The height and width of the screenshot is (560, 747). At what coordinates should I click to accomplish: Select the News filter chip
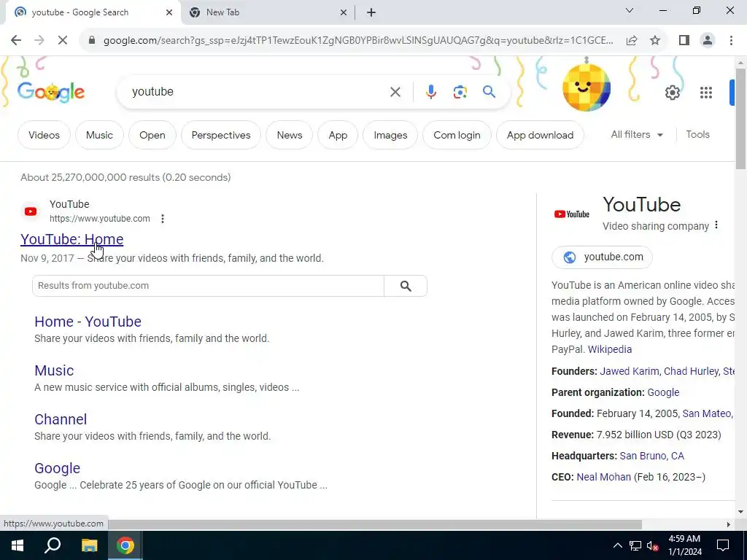(289, 135)
